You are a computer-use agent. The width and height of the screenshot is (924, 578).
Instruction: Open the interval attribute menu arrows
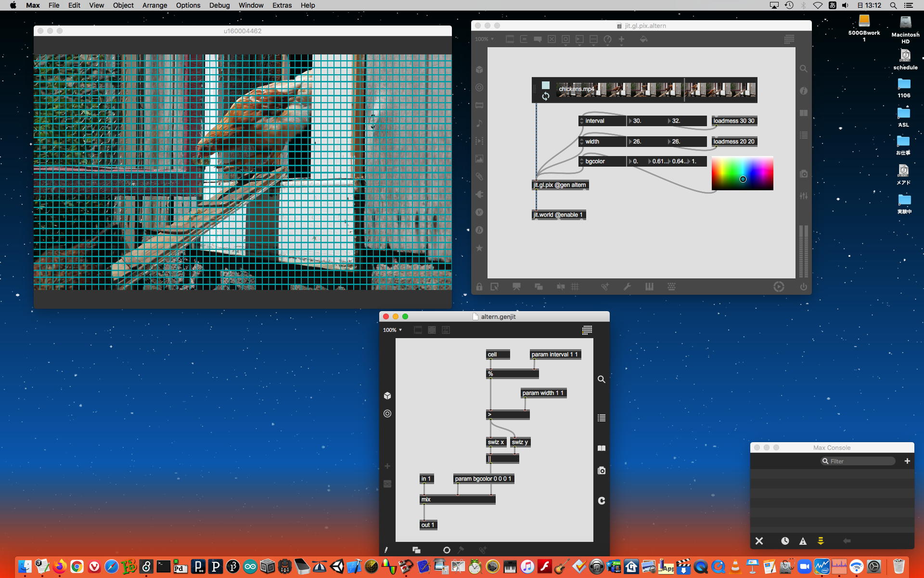581,121
